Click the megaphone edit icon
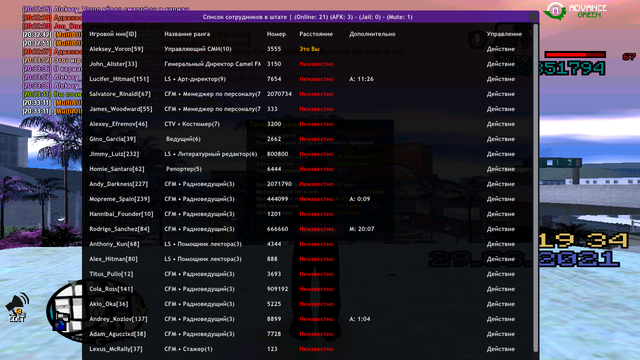Screen dimensions: 640x360 point(17,307)
